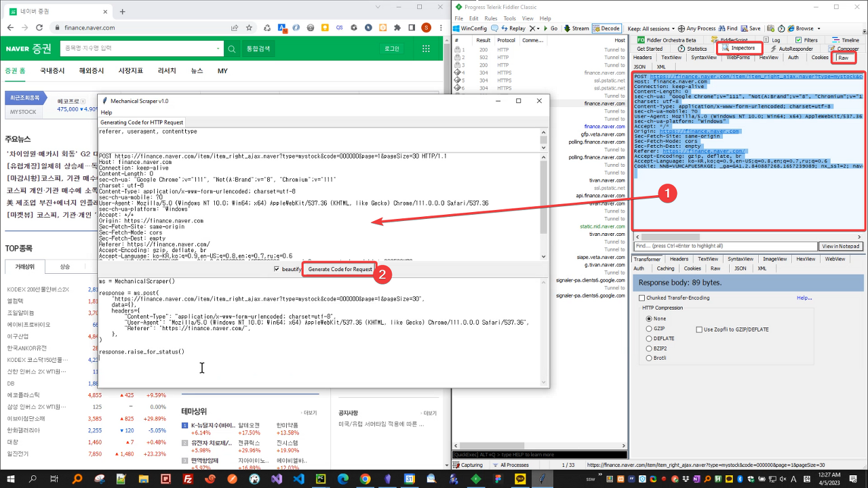Click the 로그인 login button

coord(392,49)
